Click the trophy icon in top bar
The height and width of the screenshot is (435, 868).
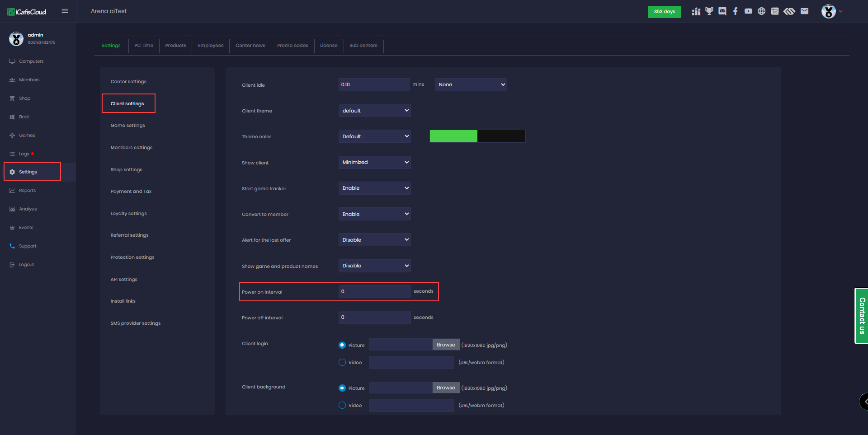(709, 11)
